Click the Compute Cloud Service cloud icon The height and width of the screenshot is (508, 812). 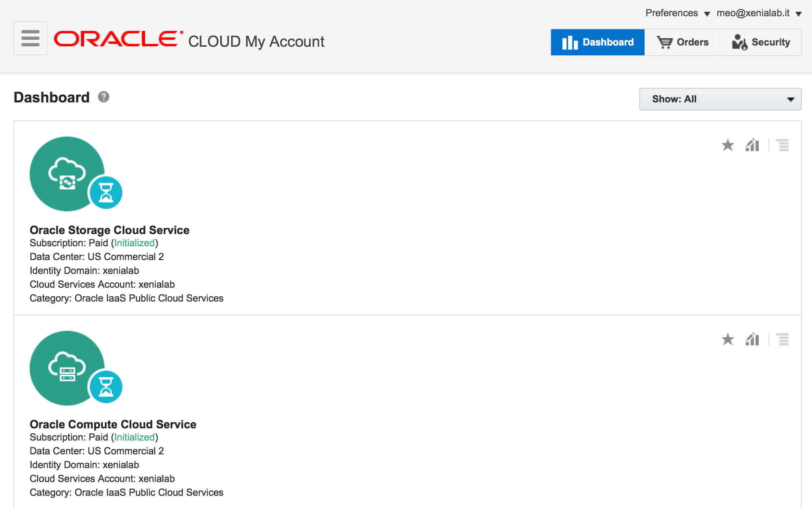[x=67, y=368]
